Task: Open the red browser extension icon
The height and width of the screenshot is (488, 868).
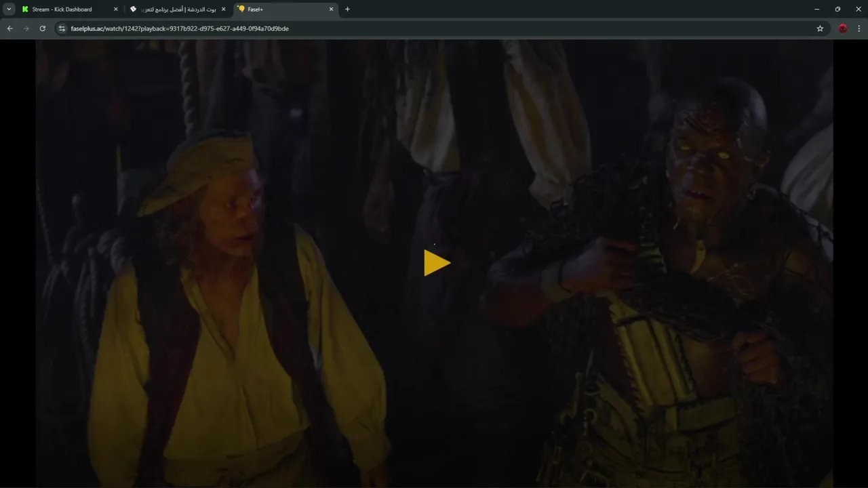Action: [x=842, y=28]
